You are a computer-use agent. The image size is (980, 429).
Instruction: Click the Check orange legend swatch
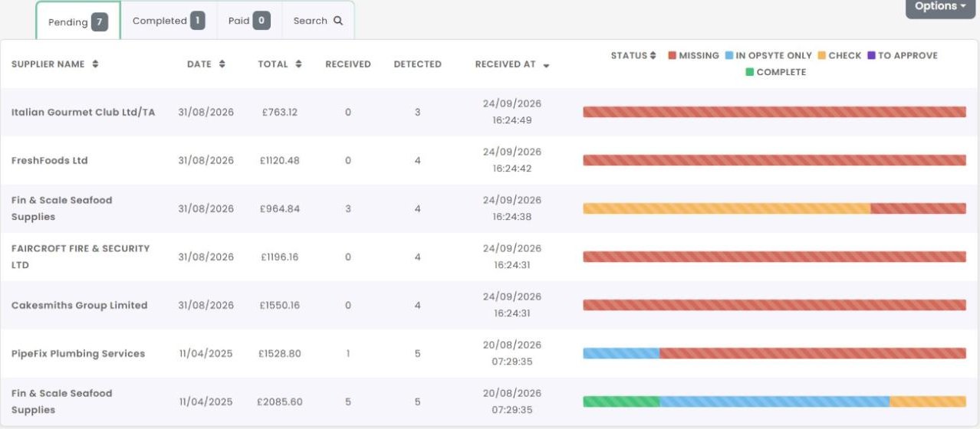pos(822,56)
